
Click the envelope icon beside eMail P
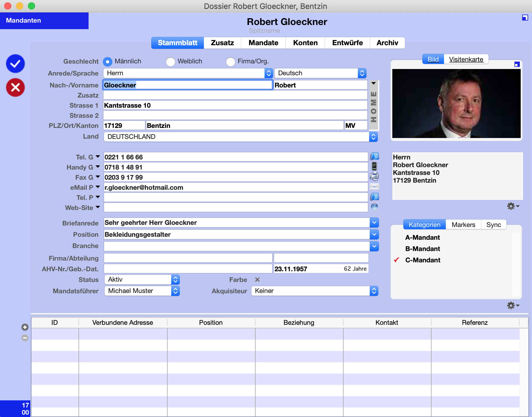[x=374, y=187]
